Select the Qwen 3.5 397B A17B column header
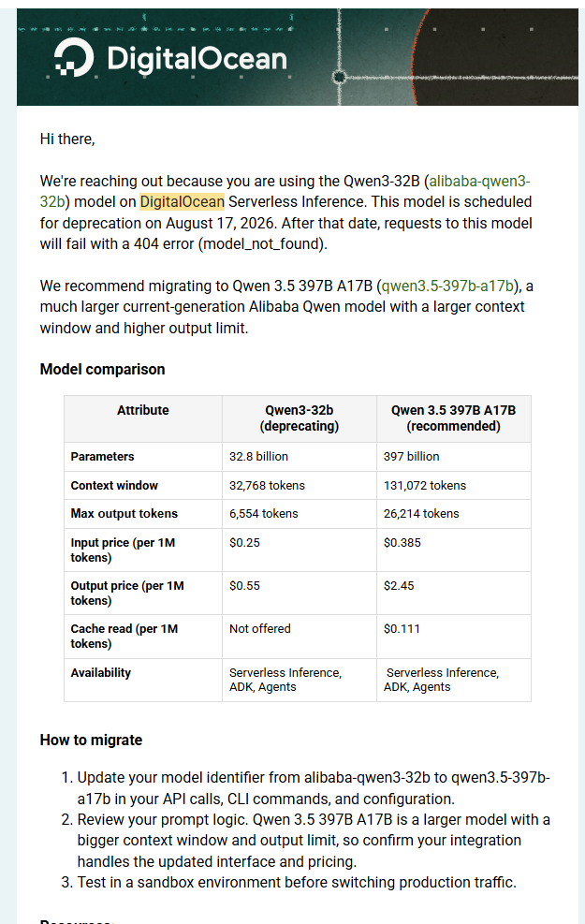 point(454,418)
